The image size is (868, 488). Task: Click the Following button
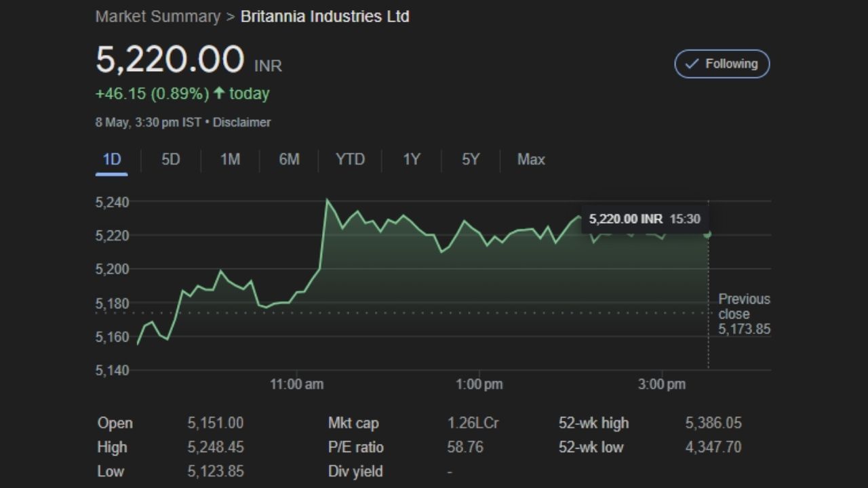point(722,64)
